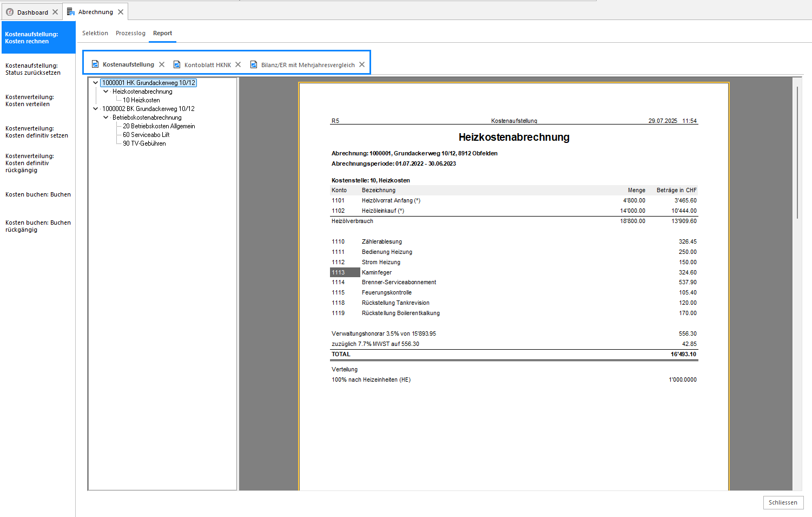Select the Report tab
This screenshot has width=812, height=517.
(x=162, y=33)
